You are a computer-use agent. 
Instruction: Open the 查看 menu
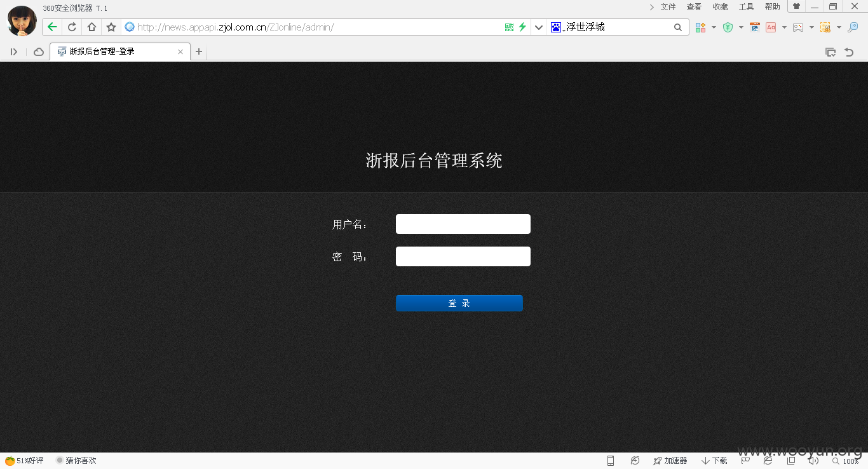(x=694, y=7)
